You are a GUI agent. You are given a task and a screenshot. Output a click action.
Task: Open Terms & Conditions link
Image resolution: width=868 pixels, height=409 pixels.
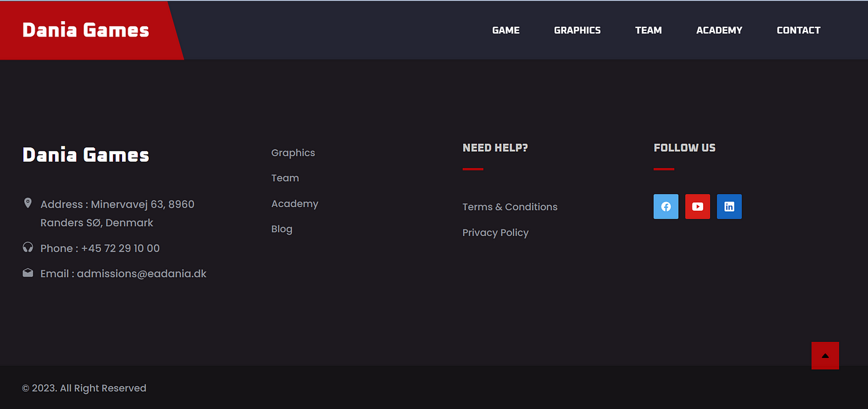[510, 207]
